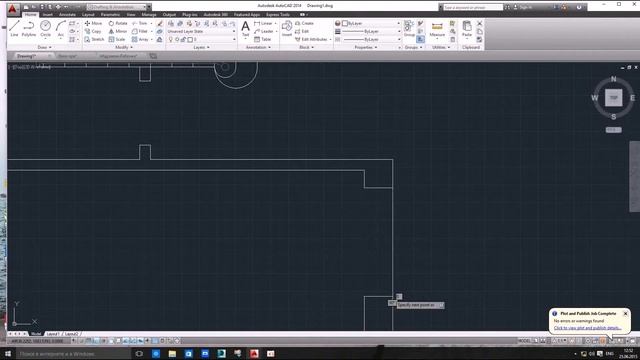
Task: Select the Drawing1 file tab
Action: pos(27,56)
